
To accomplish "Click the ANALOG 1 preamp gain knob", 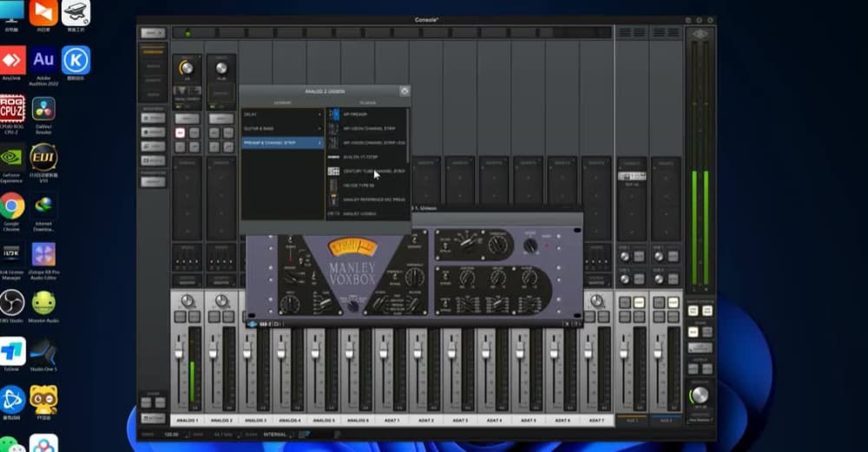I will pos(187,68).
